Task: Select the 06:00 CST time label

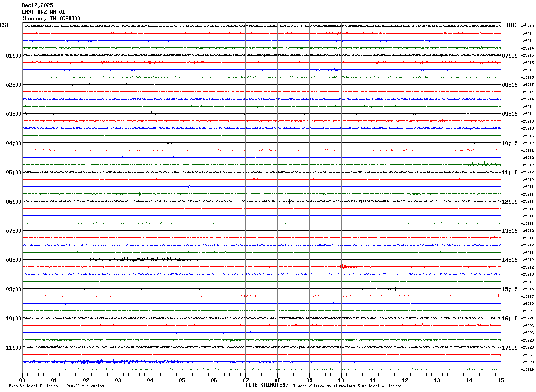Action: [x=14, y=202]
